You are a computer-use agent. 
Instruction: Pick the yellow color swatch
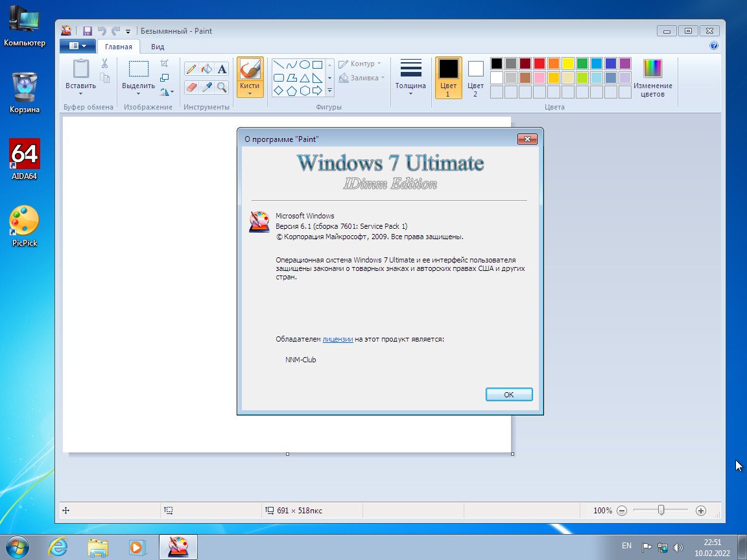568,64
